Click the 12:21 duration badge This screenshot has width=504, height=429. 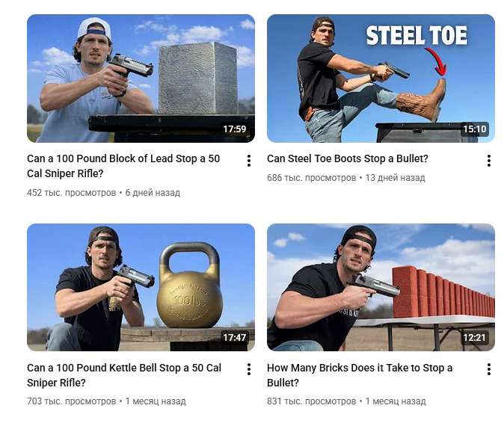point(474,338)
